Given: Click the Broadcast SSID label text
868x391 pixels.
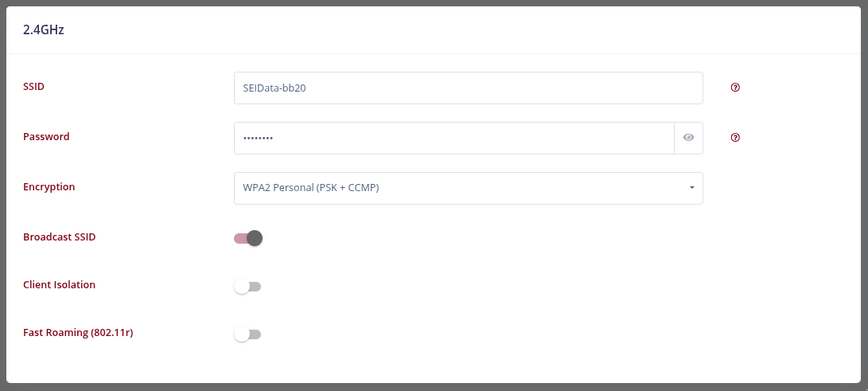Looking at the screenshot, I should pos(59,237).
